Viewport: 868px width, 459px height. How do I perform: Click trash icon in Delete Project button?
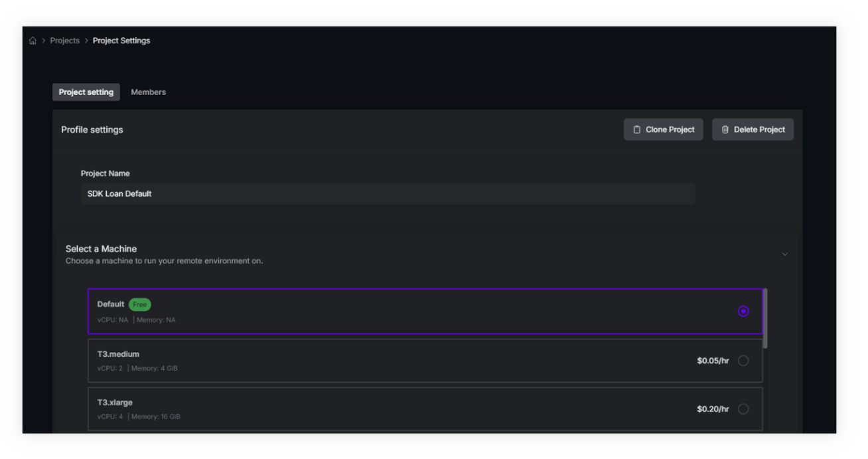pyautogui.click(x=725, y=130)
